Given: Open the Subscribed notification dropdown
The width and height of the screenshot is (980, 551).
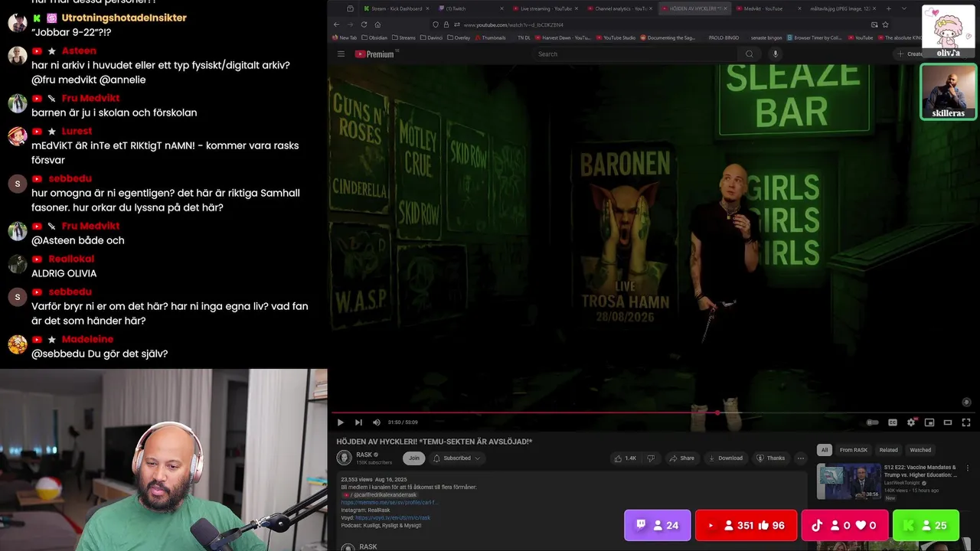Looking at the screenshot, I should coord(456,458).
